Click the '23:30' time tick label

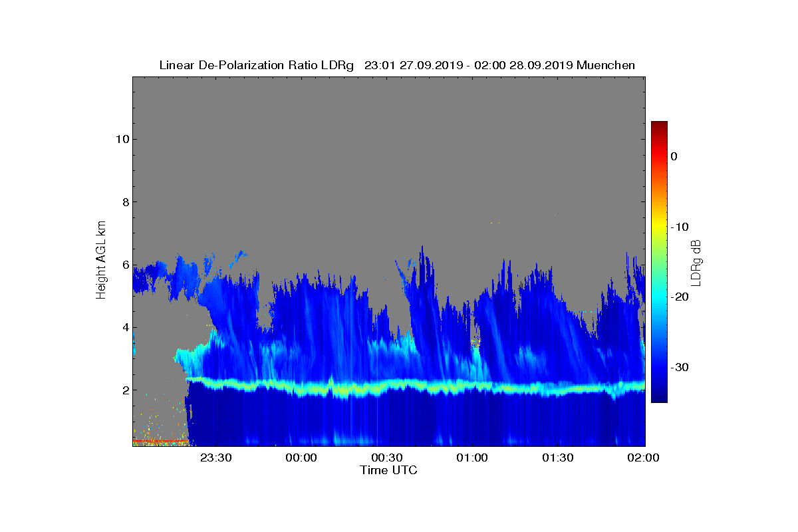(x=215, y=458)
